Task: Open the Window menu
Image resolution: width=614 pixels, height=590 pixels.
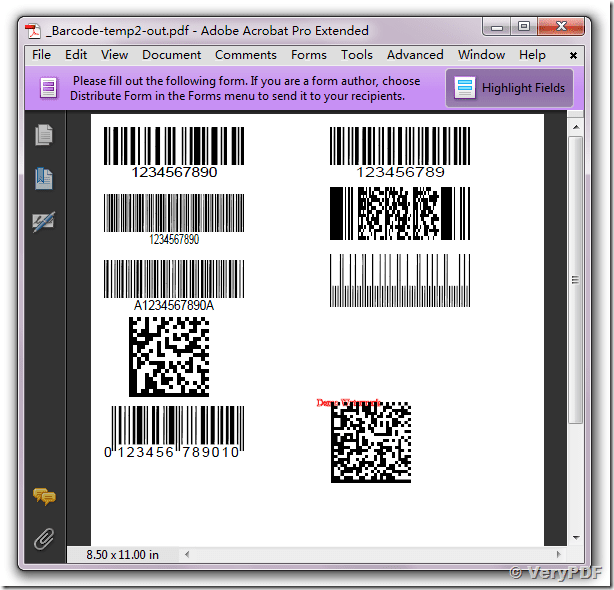Action: (482, 55)
